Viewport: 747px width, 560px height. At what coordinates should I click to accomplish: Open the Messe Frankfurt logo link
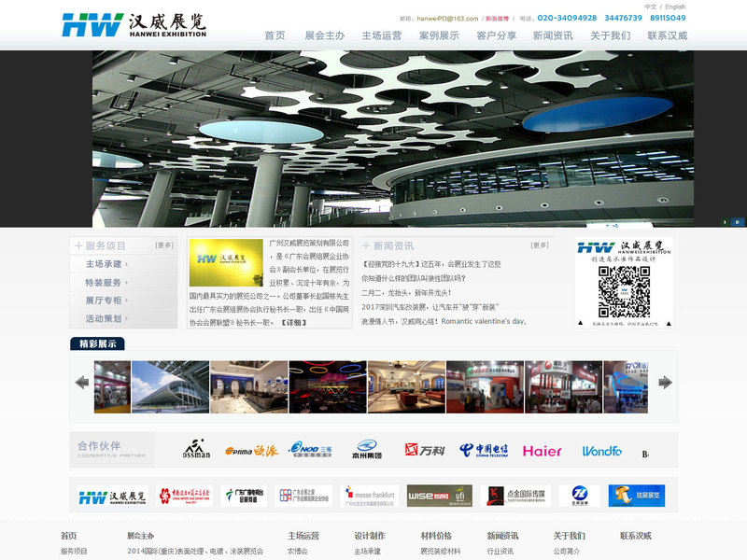point(370,496)
